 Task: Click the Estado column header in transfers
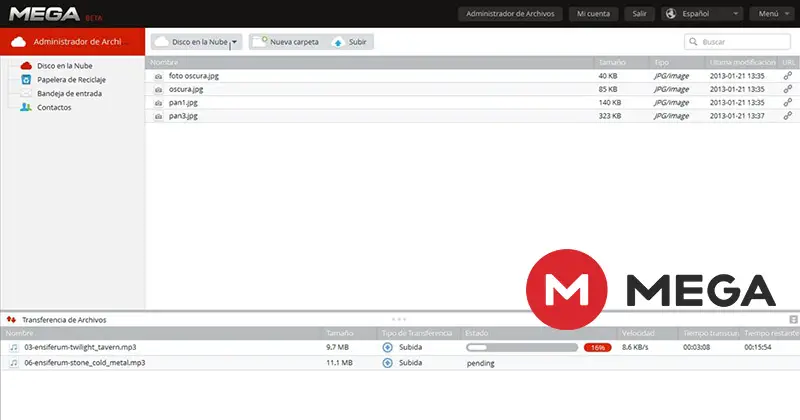click(x=477, y=333)
